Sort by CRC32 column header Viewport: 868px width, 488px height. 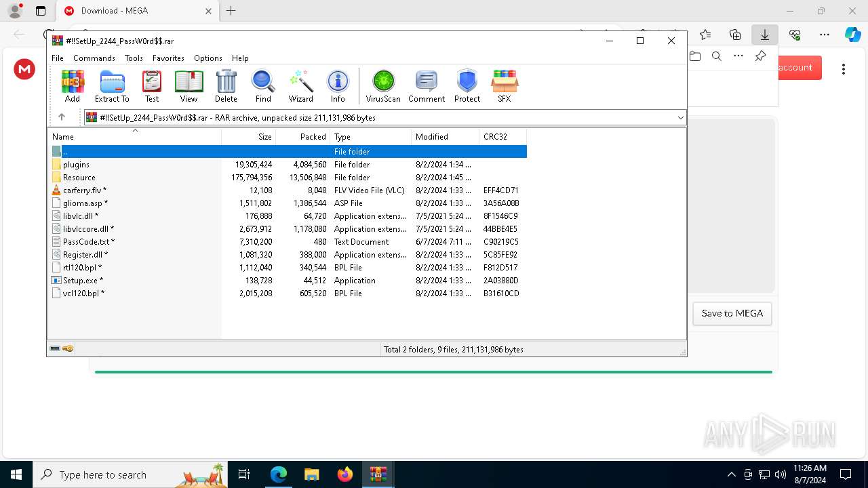(x=503, y=137)
